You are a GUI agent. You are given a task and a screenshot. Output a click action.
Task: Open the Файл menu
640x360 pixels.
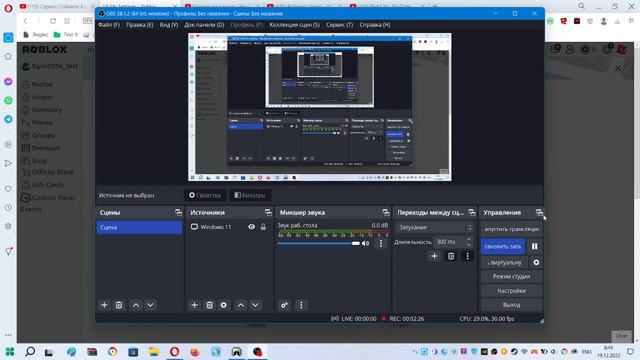coord(109,24)
